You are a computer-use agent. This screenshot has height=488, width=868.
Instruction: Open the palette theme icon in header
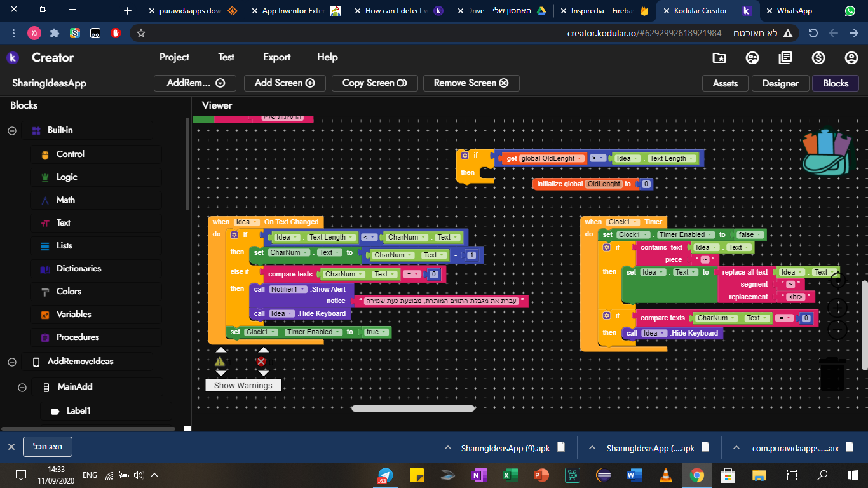click(x=752, y=58)
